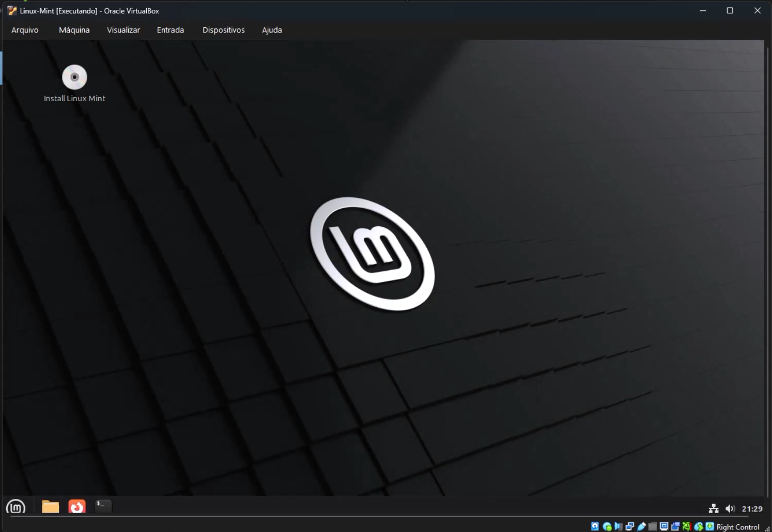Open the Máquina menu
The image size is (772, 532).
click(x=74, y=30)
